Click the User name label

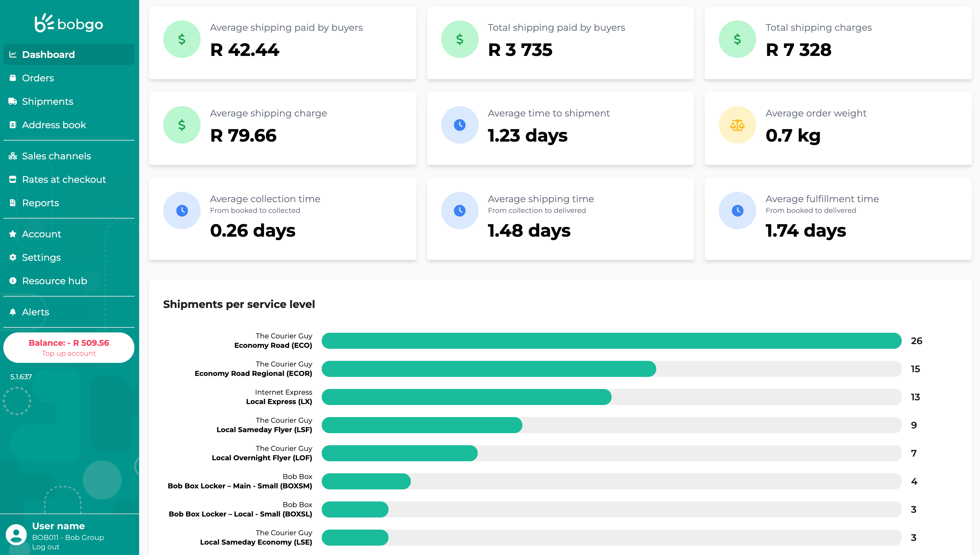coord(58,526)
